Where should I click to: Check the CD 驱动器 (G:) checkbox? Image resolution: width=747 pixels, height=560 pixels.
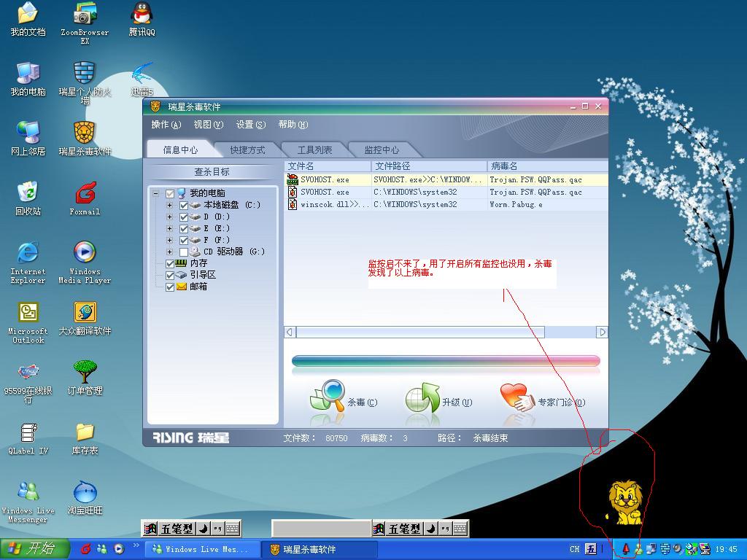point(184,252)
